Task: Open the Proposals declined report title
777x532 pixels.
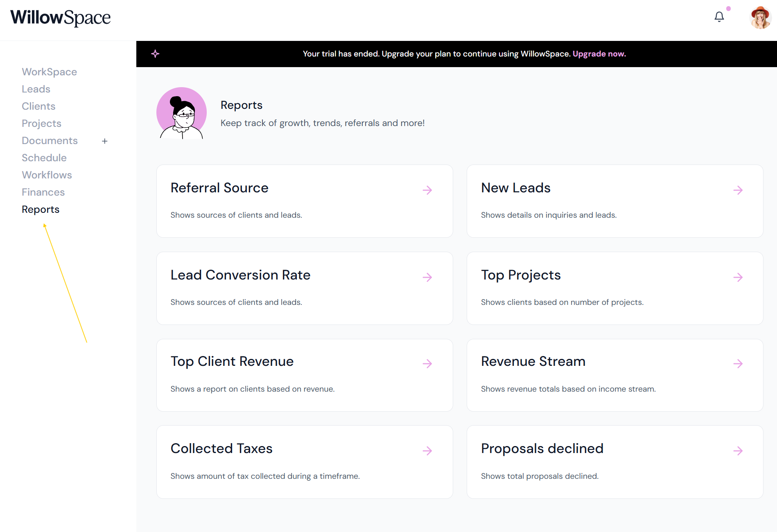Action: tap(542, 449)
